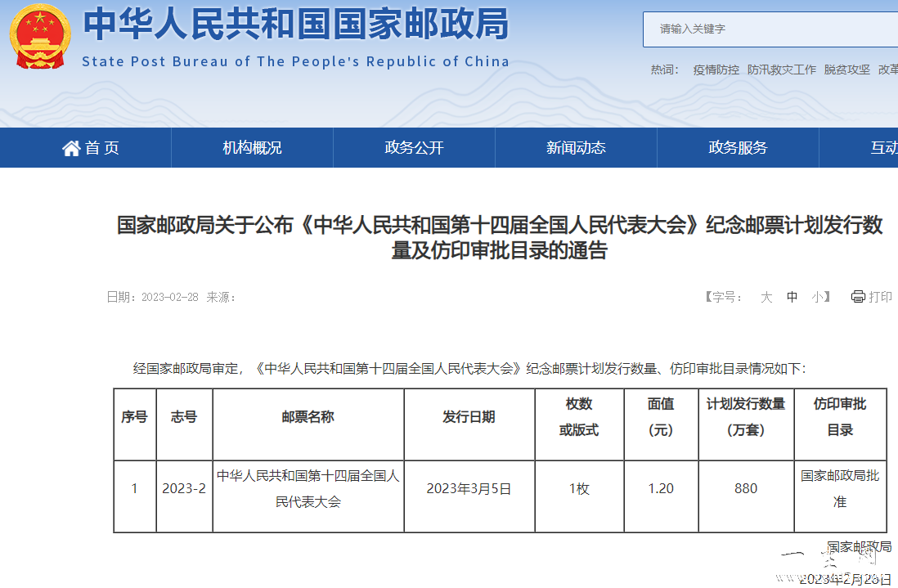Click the 疫情防控 hot word link
The width and height of the screenshot is (898, 588).
click(x=716, y=70)
